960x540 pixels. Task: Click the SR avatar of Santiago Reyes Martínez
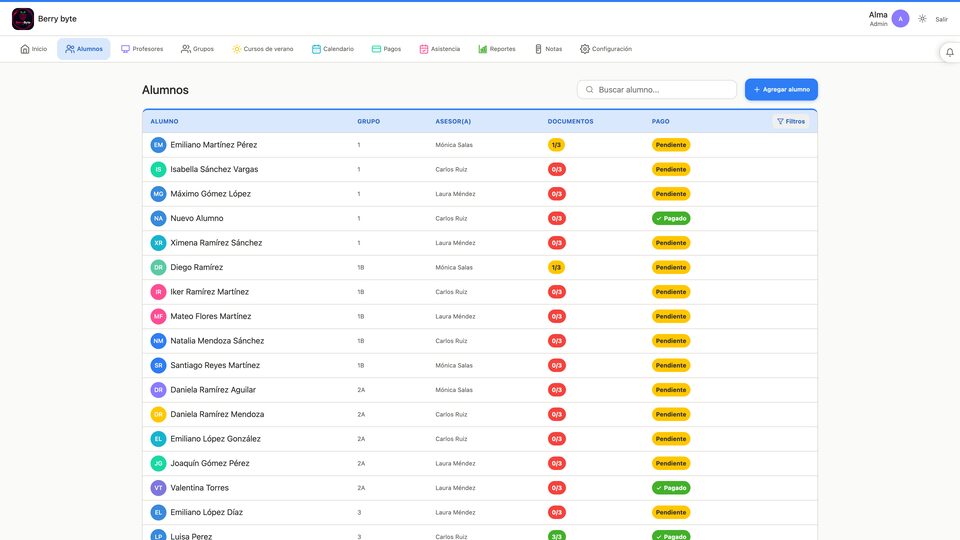pos(159,366)
